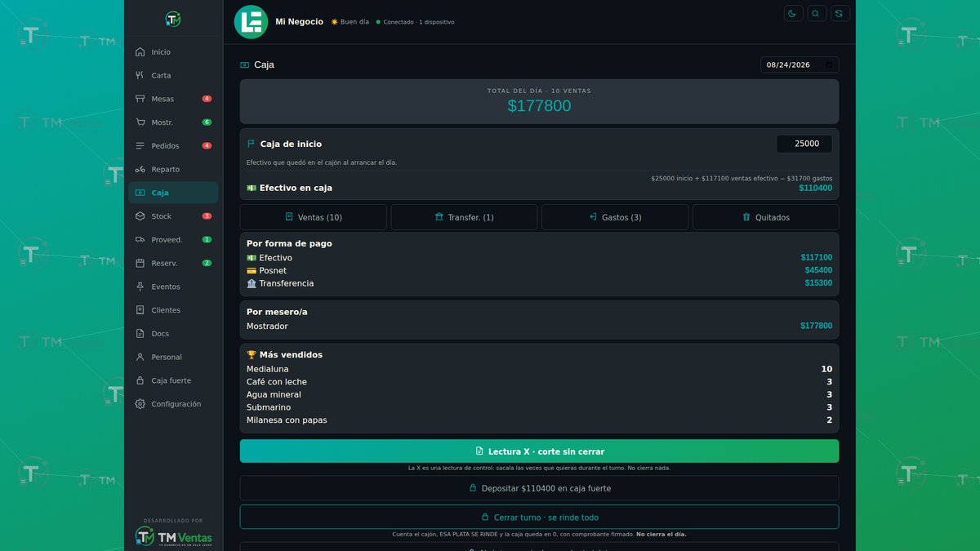The height and width of the screenshot is (551, 980).
Task: Select Agua mineral row
Action: (x=539, y=395)
